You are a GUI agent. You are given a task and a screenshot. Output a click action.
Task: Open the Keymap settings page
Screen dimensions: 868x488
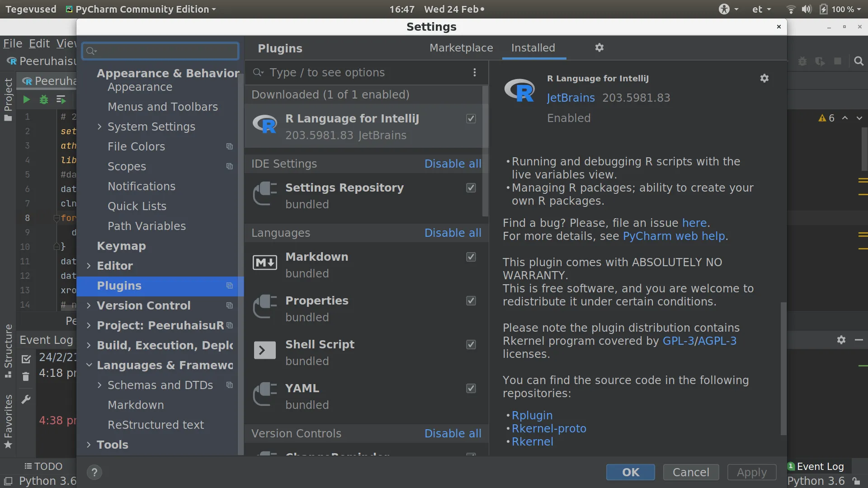[x=121, y=246]
